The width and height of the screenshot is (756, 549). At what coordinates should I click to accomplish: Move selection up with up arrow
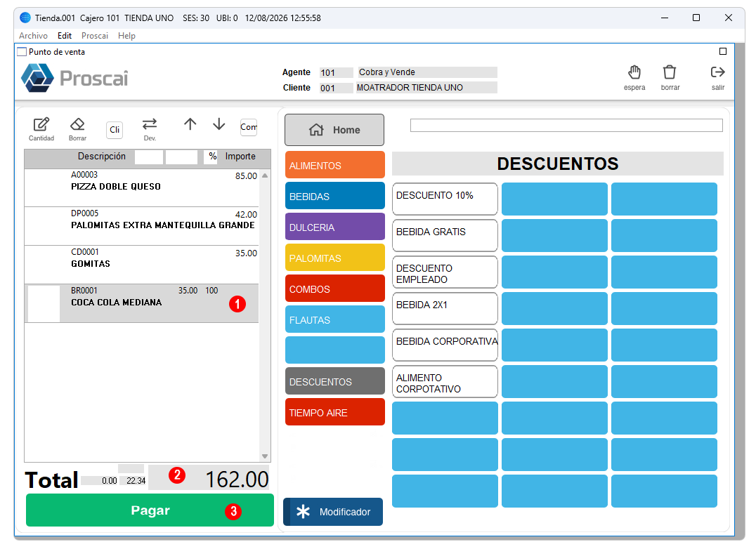click(190, 124)
